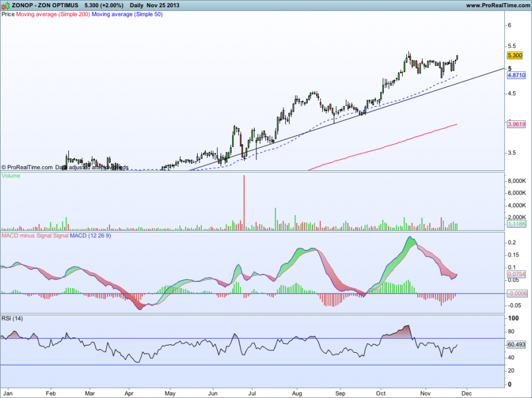Click the Jan label on time axis
Image resolution: width=532 pixels, height=398 pixels.
tap(7, 393)
